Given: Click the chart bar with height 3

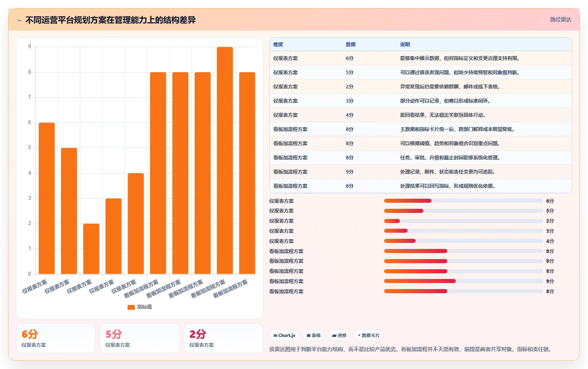Looking at the screenshot, I should 114,236.
